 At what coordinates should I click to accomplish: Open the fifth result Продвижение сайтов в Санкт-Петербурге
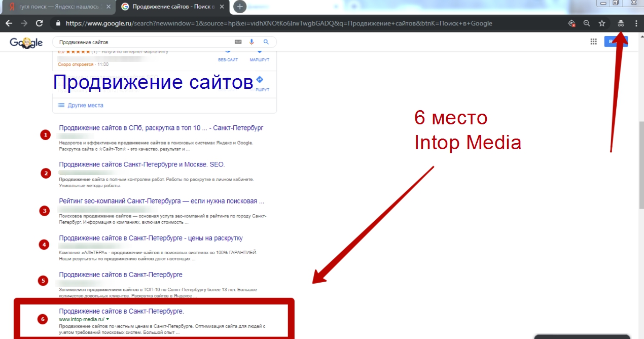coord(121,275)
